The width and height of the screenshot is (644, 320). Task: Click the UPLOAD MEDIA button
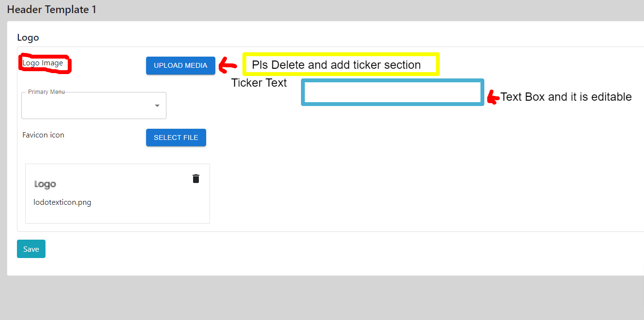click(180, 65)
